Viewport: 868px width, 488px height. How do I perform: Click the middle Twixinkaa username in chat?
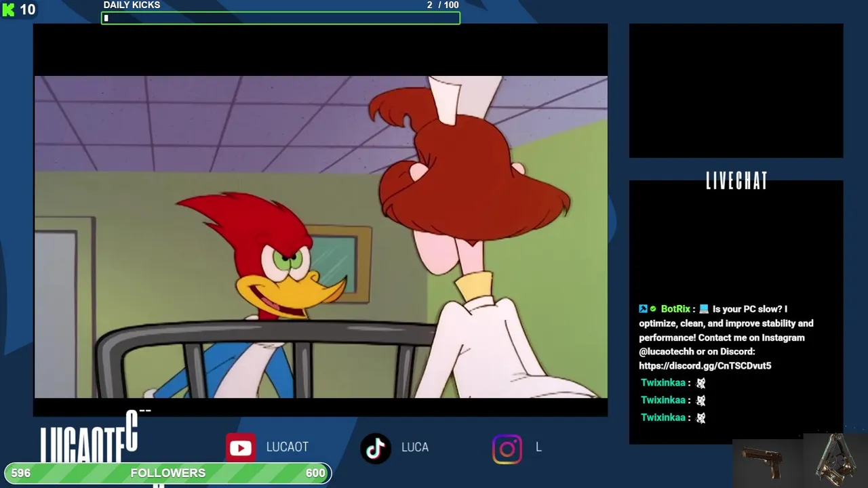tap(663, 401)
